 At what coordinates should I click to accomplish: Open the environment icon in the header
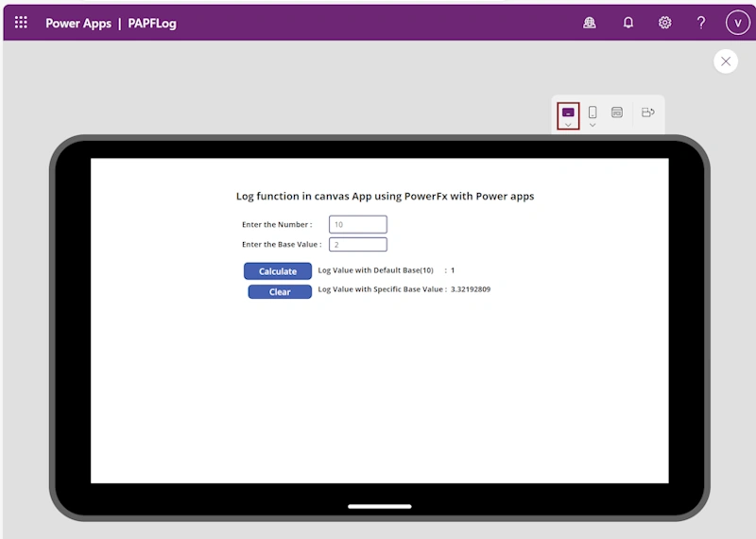coord(589,23)
